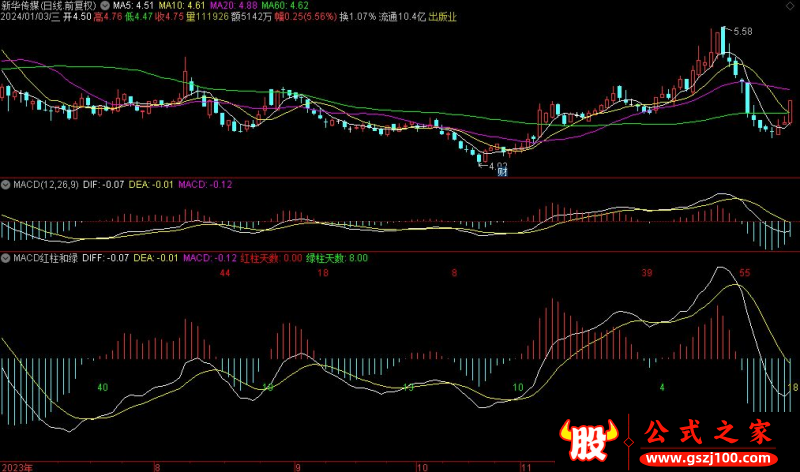Click the 4.02 lowest price label
Viewport: 800px width, 472px height.
pyautogui.click(x=498, y=166)
